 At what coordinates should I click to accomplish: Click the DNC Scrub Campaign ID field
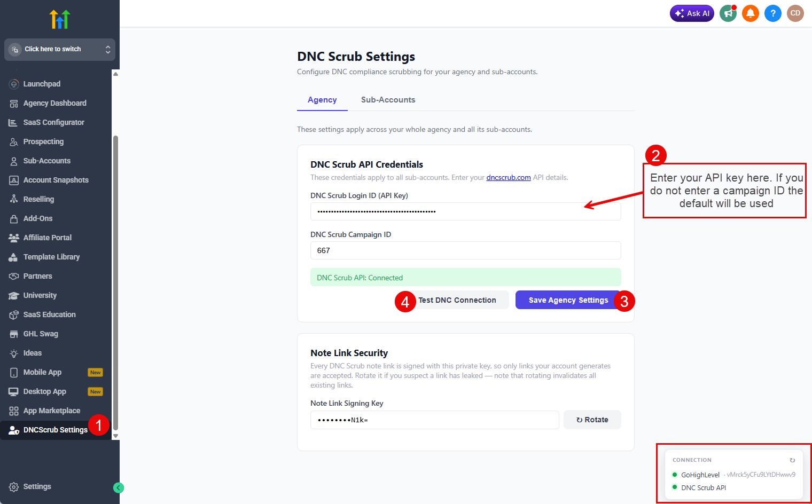coord(466,250)
